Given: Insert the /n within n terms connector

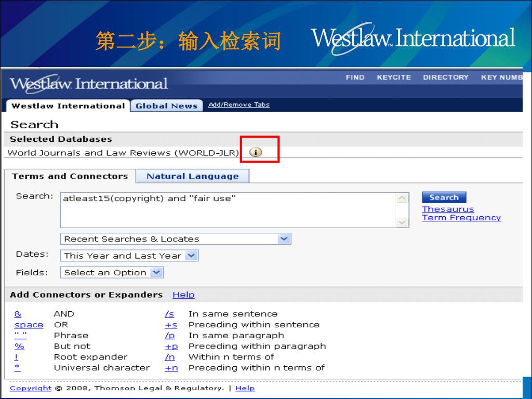Looking at the screenshot, I should [x=170, y=357].
